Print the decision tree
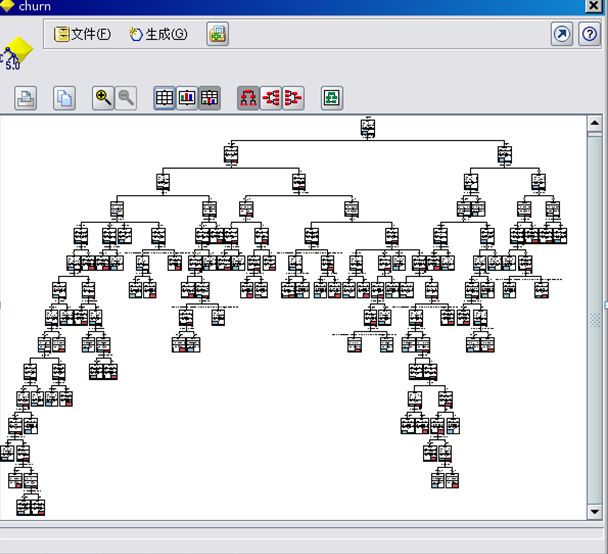This screenshot has width=608, height=554. 26,98
